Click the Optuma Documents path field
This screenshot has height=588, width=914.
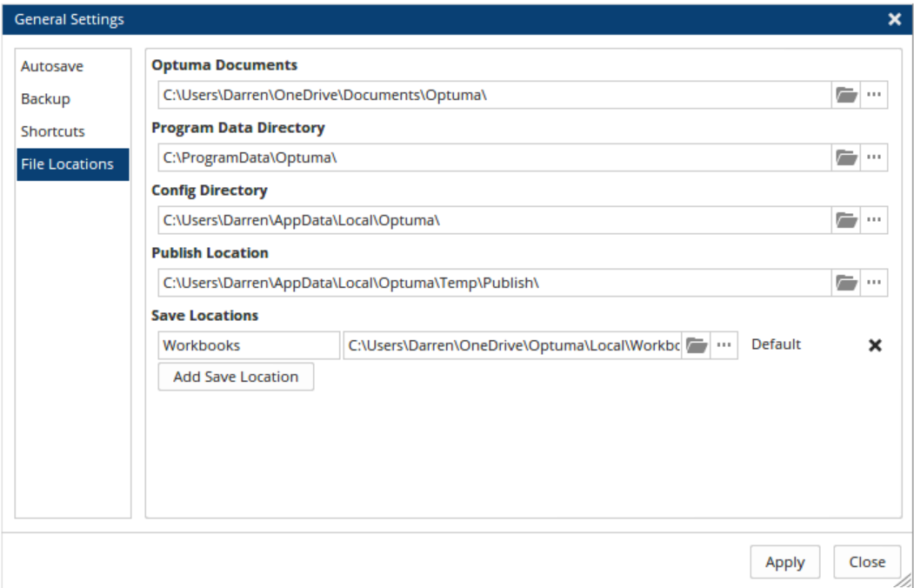(494, 95)
